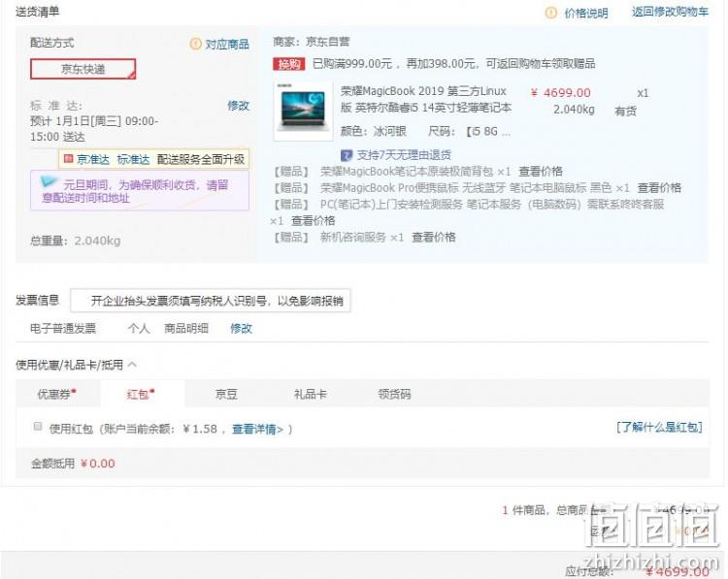The image size is (728, 579).
Task: Click the ¥4699.00 item price
Action: pyautogui.click(x=561, y=93)
